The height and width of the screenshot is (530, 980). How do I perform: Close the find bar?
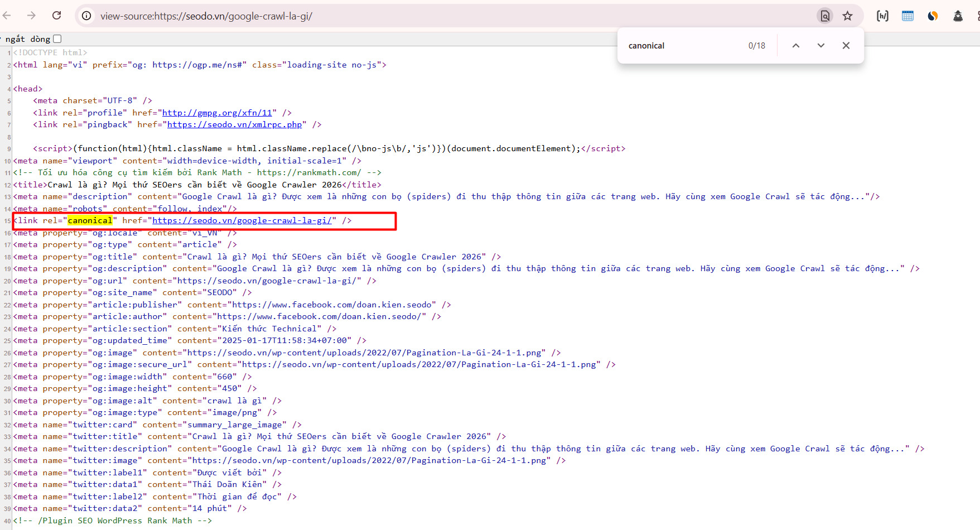[x=846, y=46]
